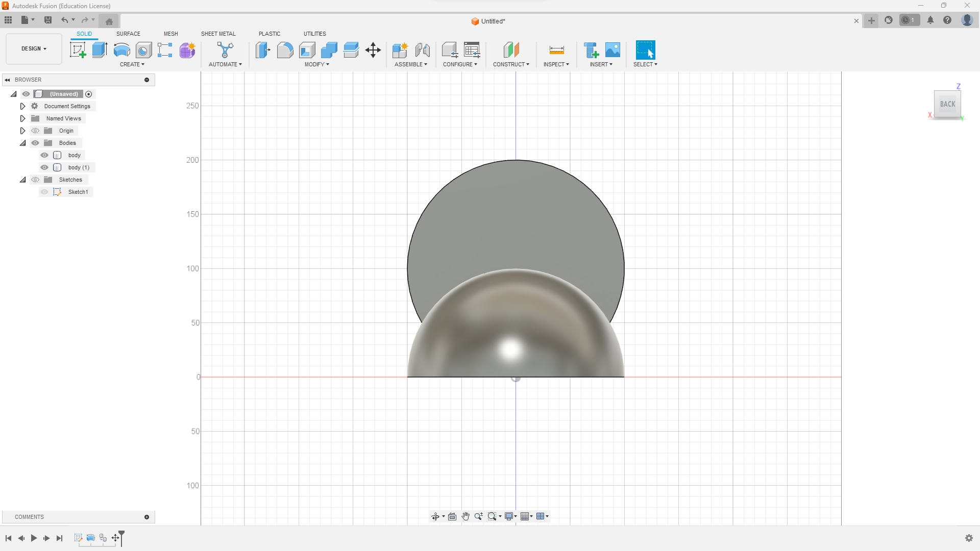Screen dimensions: 980x551
Task: Click the BACK face of the ViewCube
Action: click(x=947, y=104)
